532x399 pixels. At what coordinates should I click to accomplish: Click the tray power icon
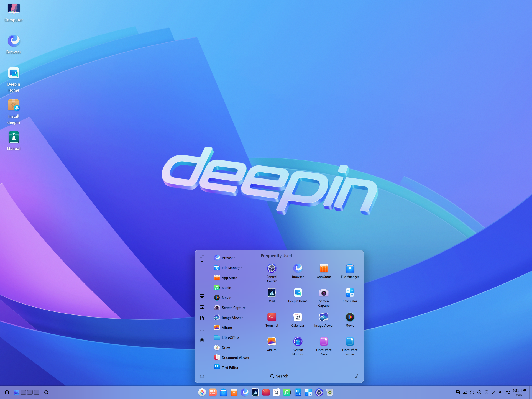tap(472, 392)
